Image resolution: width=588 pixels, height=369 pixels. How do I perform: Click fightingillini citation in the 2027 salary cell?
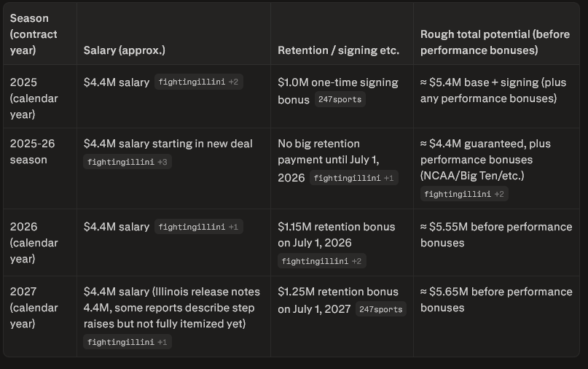click(128, 342)
